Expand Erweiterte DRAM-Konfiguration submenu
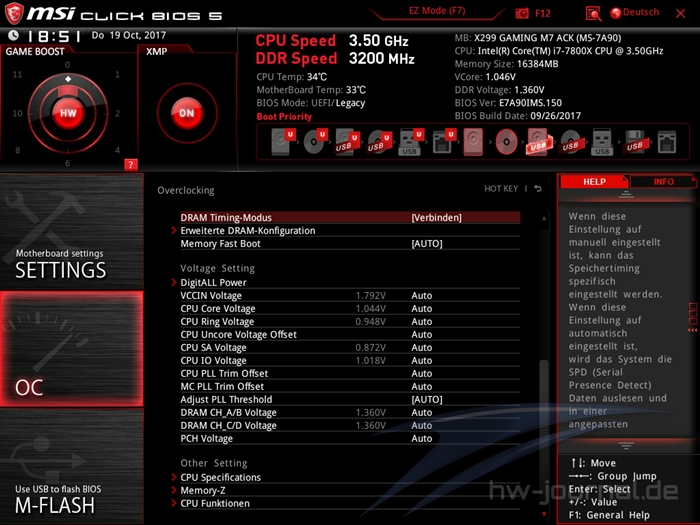 coord(247,231)
